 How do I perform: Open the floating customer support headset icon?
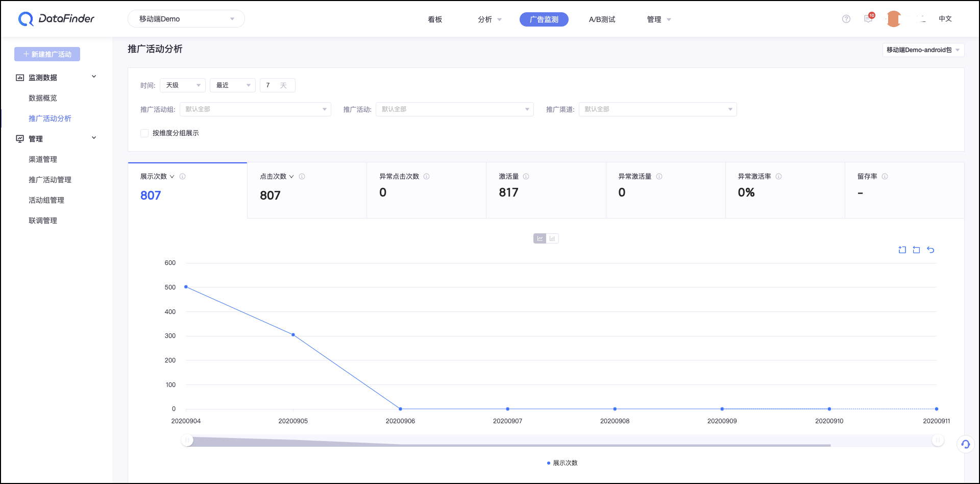(x=965, y=444)
